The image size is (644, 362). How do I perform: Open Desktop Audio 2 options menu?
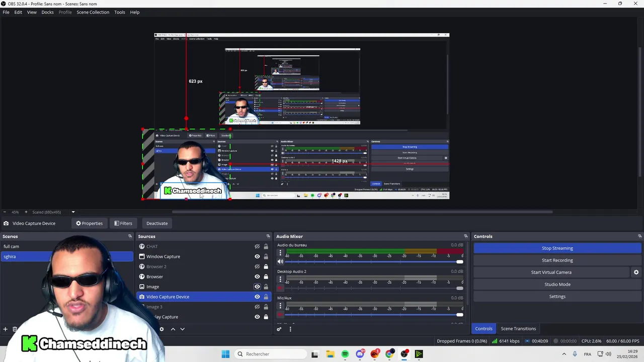(280, 280)
